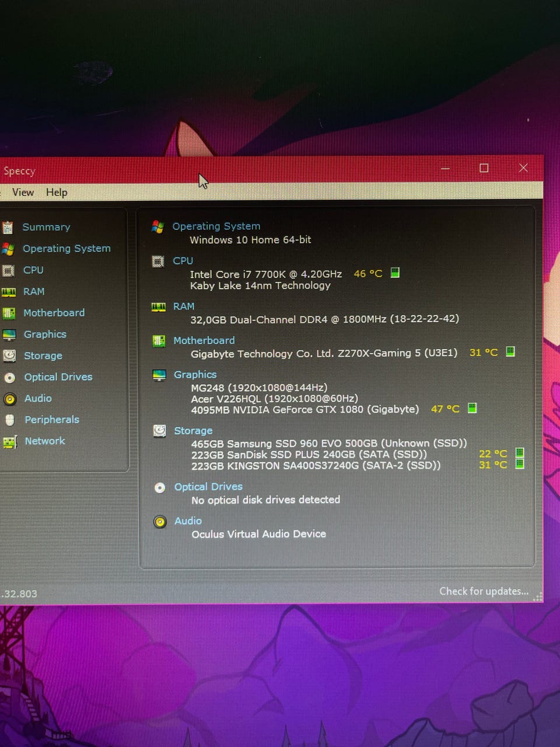Image resolution: width=560 pixels, height=747 pixels.
Task: Click the Operating System heading link
Action: (216, 226)
